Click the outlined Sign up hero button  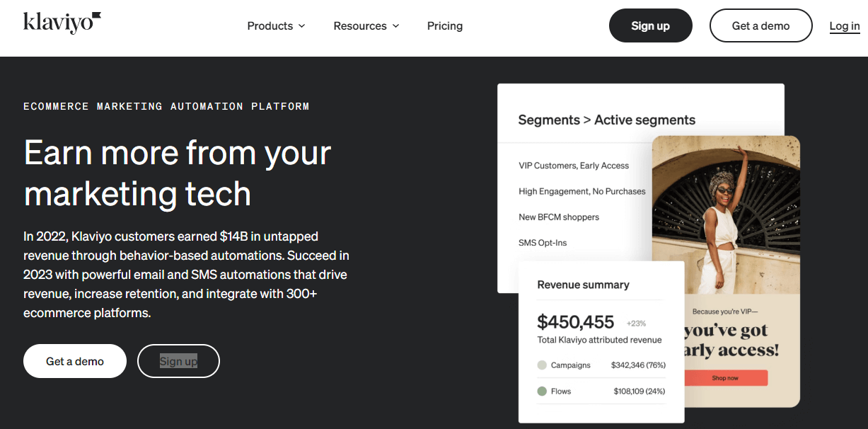178,361
